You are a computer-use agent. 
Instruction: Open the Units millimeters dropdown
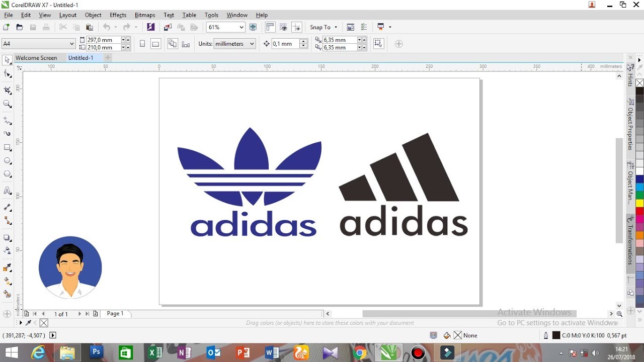click(x=252, y=44)
